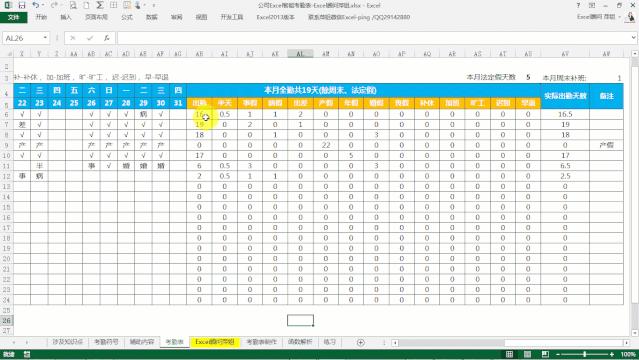639x360 pixels.
Task: Click the user account avatar picture
Action: 631,17
